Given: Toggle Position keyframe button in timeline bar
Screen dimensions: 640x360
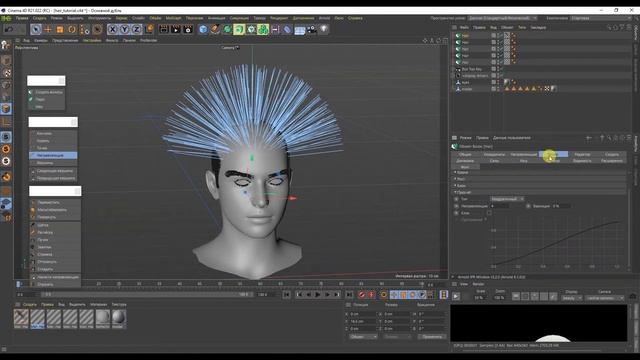Looking at the screenshot, I should [x=393, y=294].
